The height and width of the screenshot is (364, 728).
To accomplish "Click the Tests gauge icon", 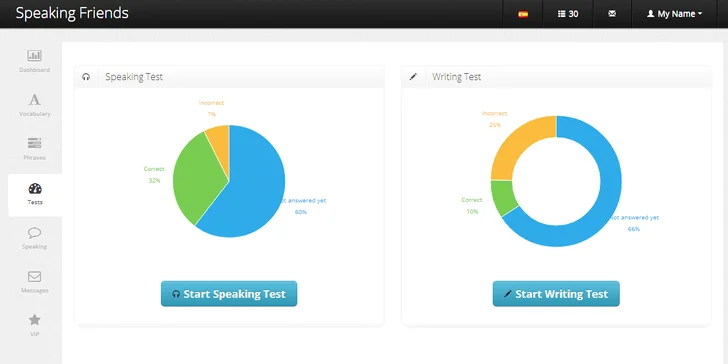I will [35, 188].
